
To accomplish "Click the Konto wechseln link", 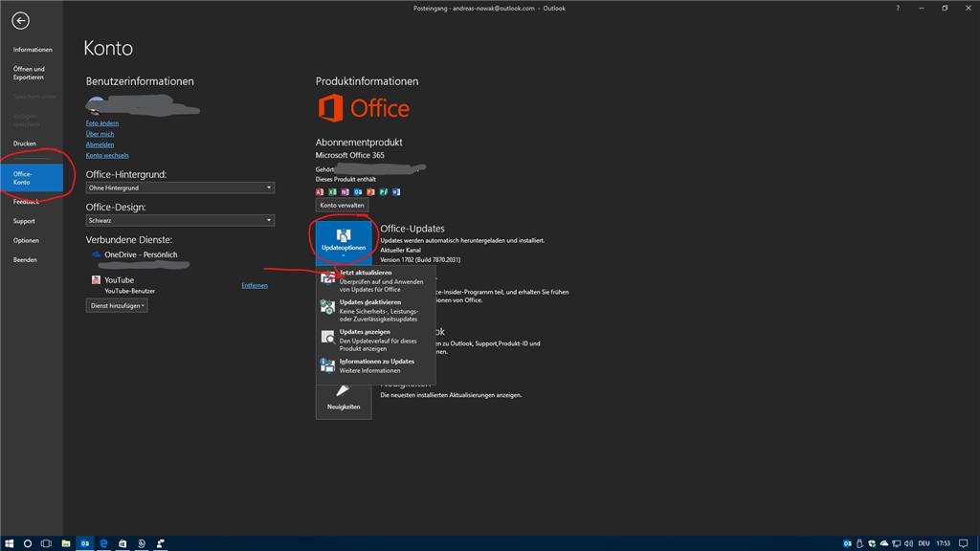I will click(x=107, y=155).
